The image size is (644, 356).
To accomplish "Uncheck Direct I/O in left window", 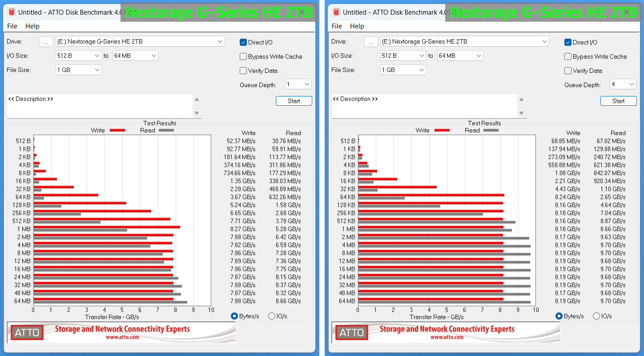I will [243, 42].
